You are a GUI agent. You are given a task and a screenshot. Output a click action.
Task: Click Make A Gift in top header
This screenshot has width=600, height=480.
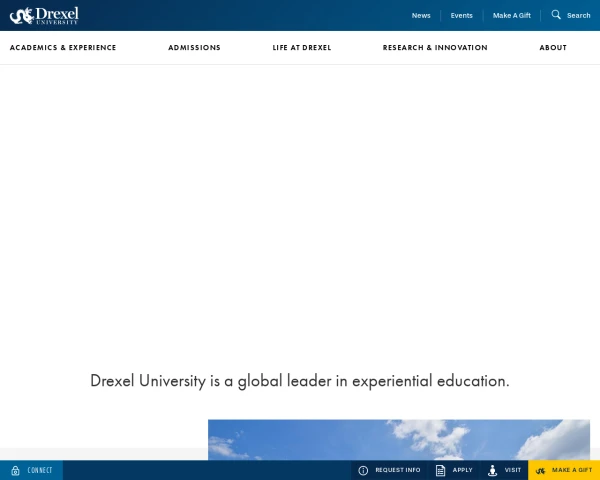click(511, 15)
